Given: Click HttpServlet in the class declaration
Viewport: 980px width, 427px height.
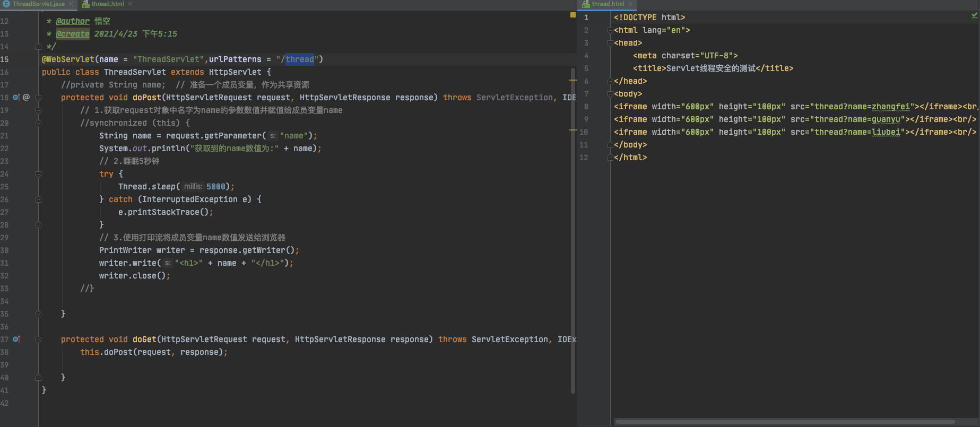Looking at the screenshot, I should coord(235,72).
